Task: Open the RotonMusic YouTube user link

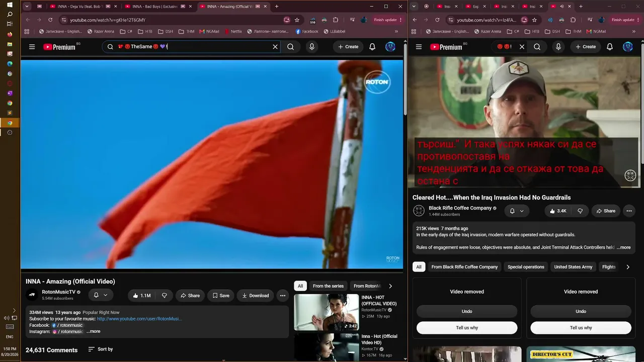Action: tap(139, 319)
